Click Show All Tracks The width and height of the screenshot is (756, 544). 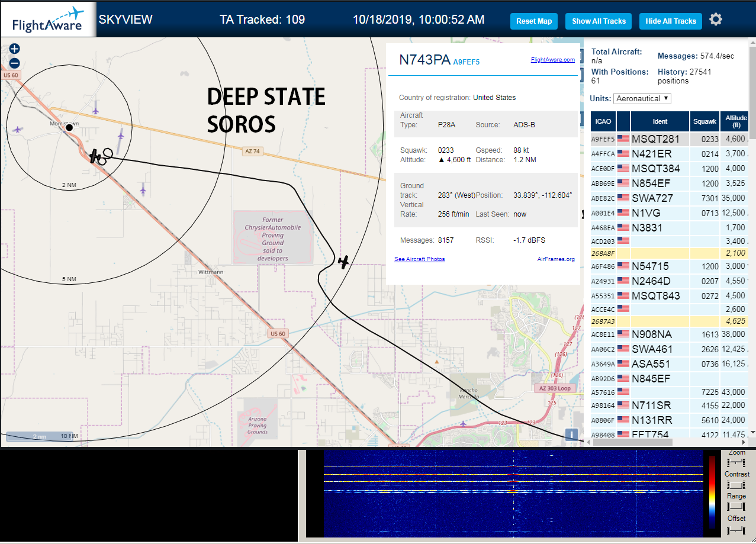599,21
